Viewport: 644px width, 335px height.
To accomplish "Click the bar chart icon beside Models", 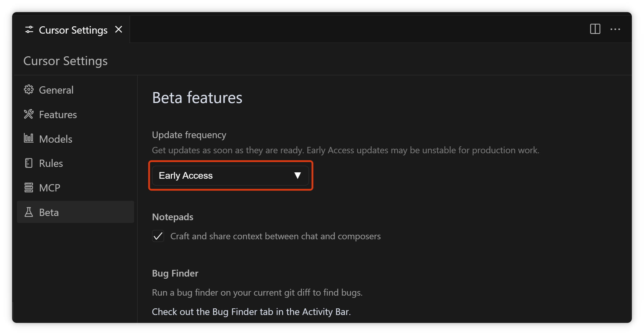I will tap(29, 138).
